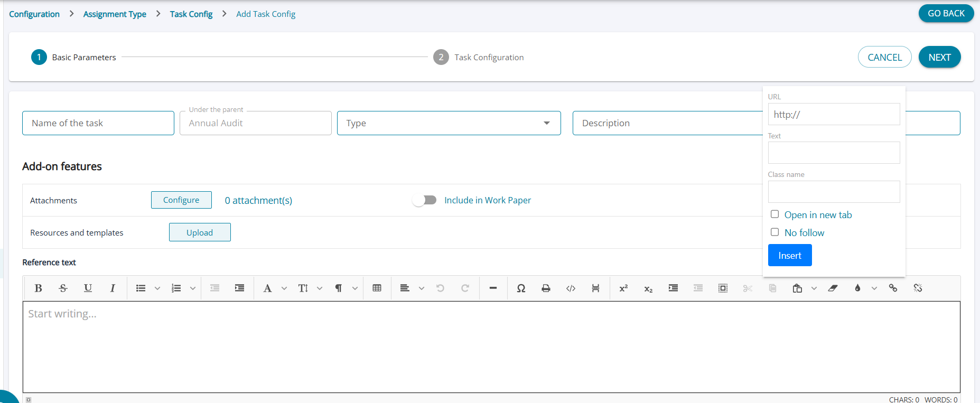Expand the font size dropdown arrow

(320, 288)
